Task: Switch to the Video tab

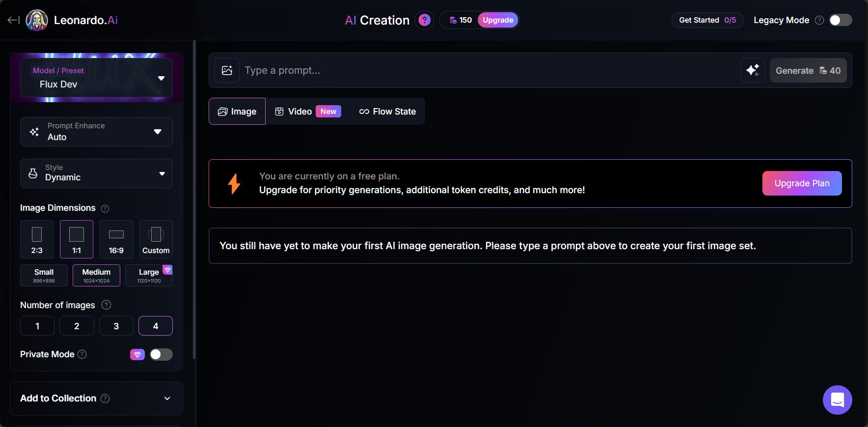Action: (x=307, y=112)
